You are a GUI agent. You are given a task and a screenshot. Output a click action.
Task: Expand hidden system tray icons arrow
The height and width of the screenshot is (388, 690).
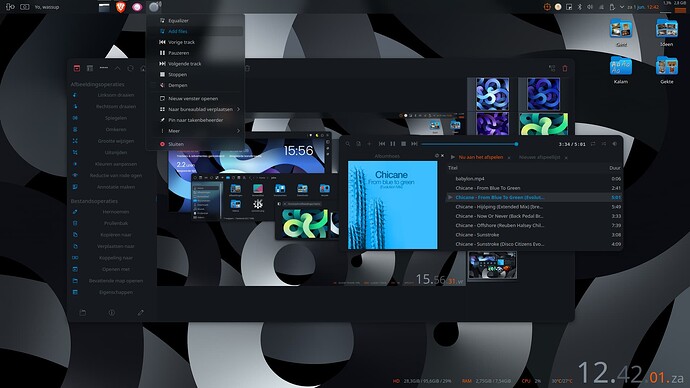[x=622, y=7]
